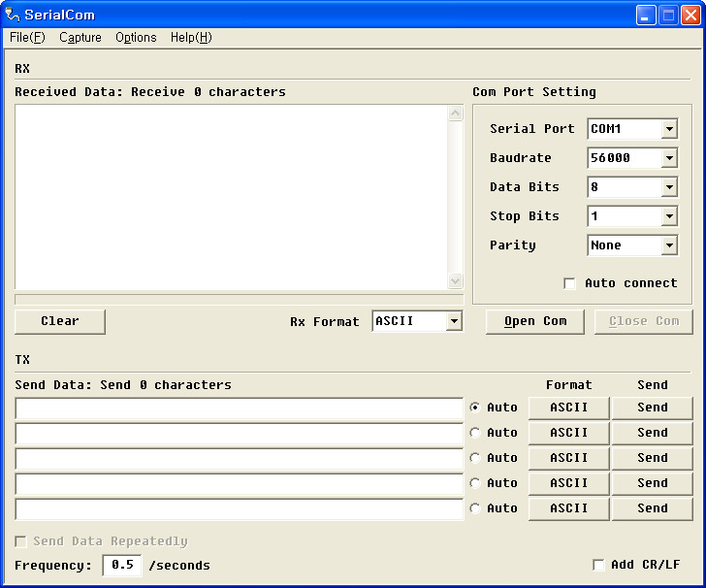
Task: Clear the received data with Clear button
Action: (x=60, y=321)
